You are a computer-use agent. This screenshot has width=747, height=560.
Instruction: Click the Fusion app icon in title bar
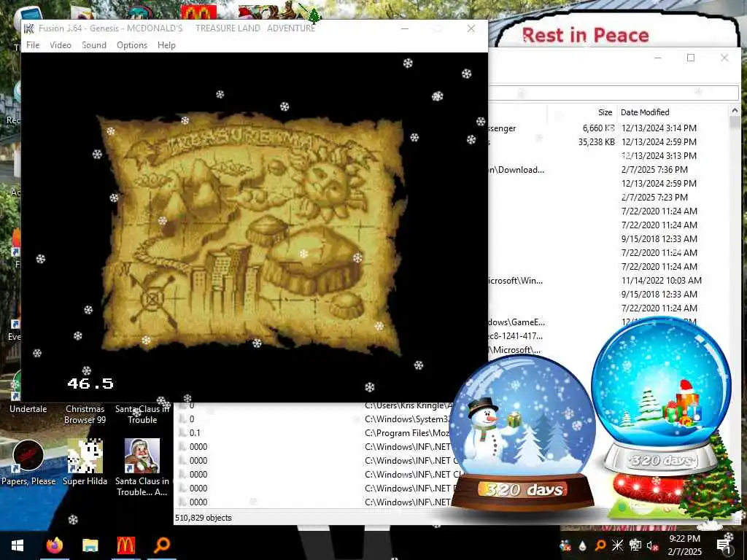(29, 28)
